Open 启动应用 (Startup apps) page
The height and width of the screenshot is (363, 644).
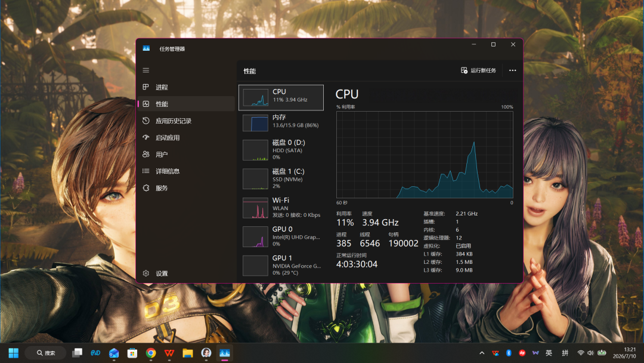pyautogui.click(x=187, y=138)
